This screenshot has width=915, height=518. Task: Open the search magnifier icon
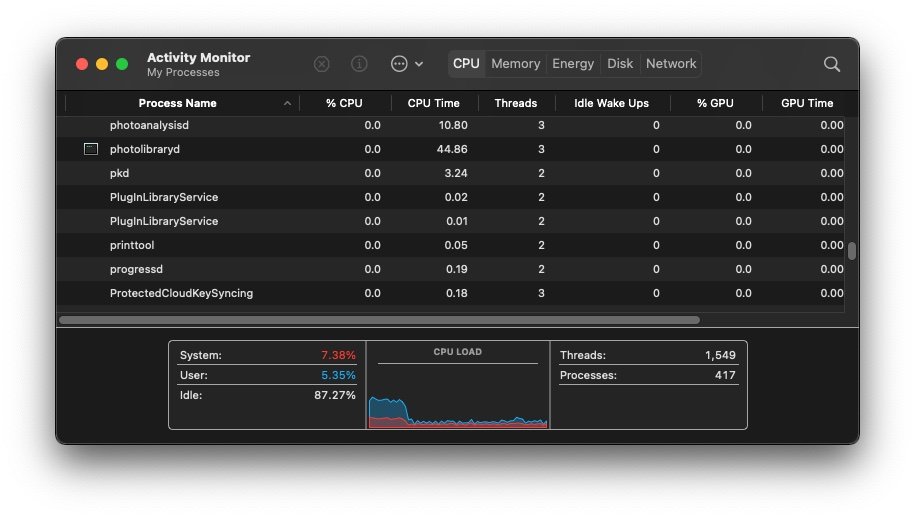pyautogui.click(x=832, y=64)
